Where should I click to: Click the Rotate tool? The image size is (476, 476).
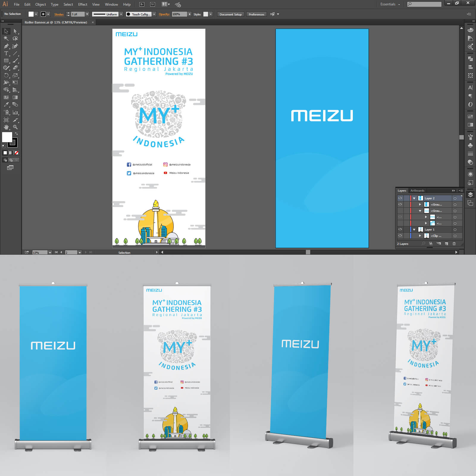pos(6,75)
